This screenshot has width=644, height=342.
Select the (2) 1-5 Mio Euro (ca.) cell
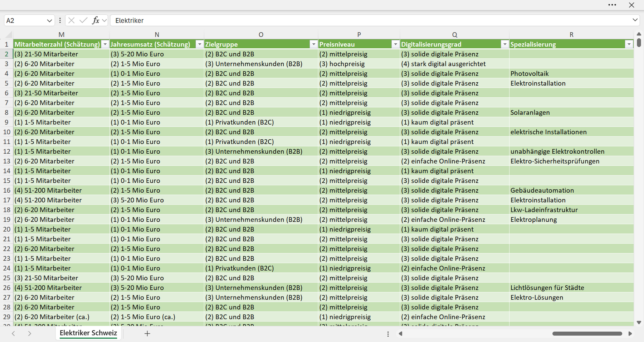coord(157,317)
